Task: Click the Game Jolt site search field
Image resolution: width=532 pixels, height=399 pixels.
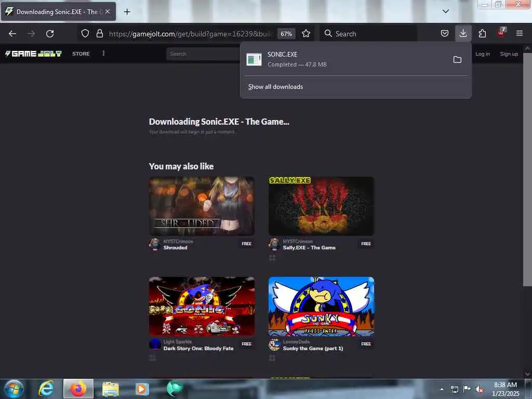Action: pyautogui.click(x=203, y=54)
